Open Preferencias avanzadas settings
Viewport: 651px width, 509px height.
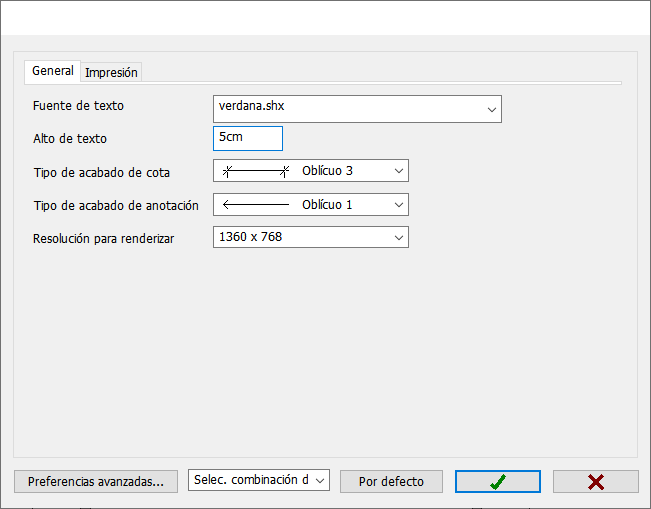[96, 482]
